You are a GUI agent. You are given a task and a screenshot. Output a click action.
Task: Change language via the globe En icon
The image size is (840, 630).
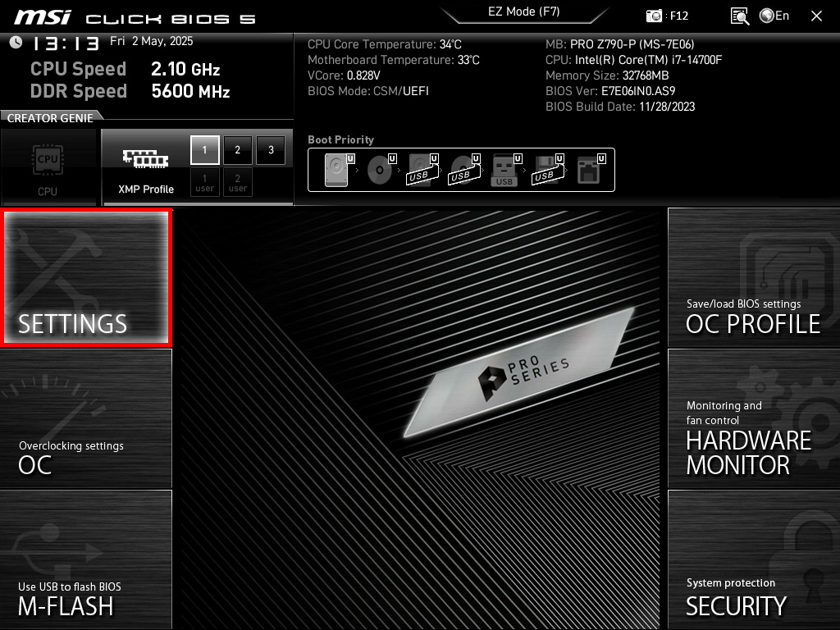[774, 16]
